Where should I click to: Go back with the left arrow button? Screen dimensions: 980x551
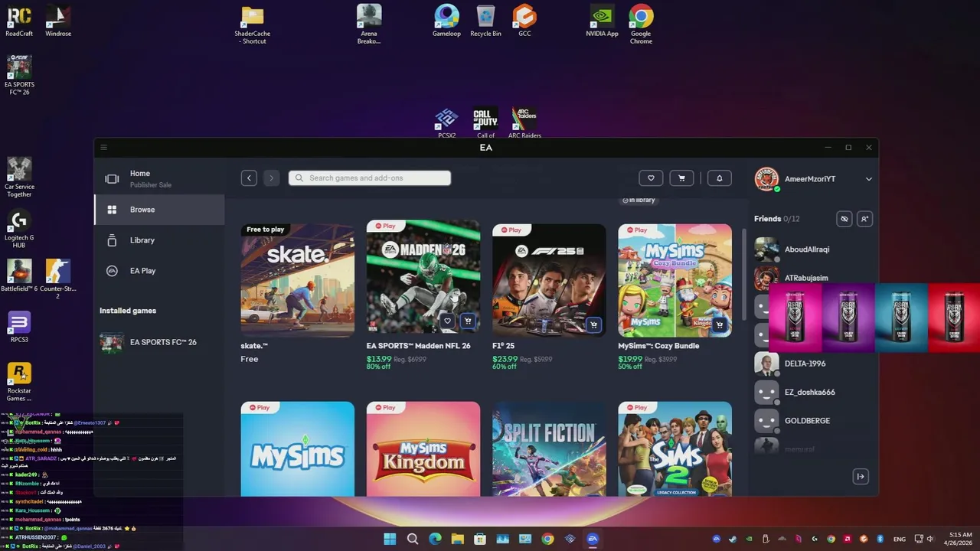249,178
